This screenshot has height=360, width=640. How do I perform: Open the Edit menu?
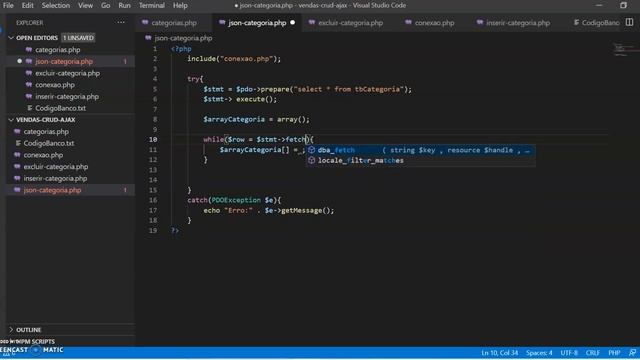click(27, 5)
